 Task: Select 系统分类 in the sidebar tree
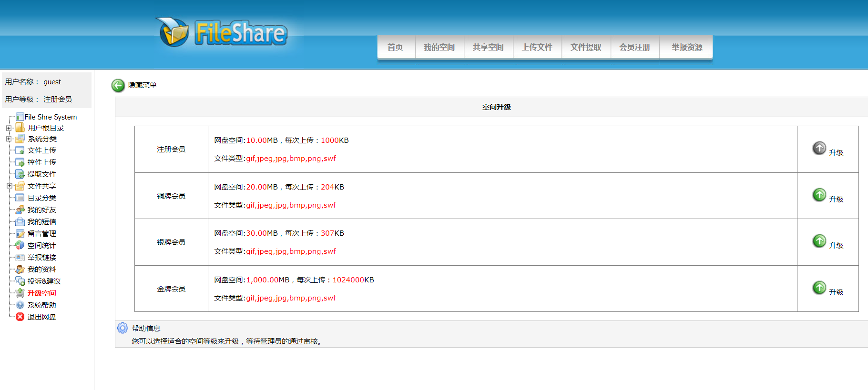[42, 139]
